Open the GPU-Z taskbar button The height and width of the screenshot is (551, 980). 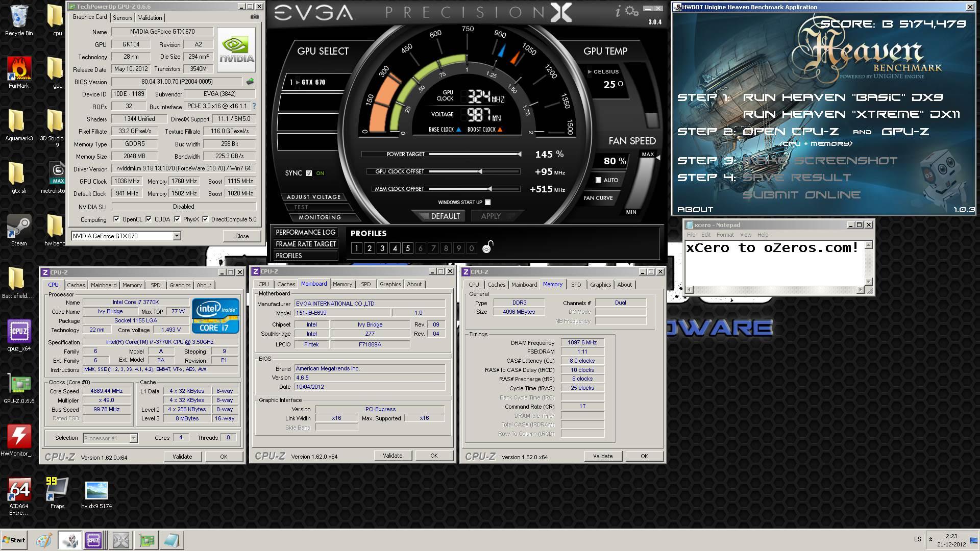146,540
